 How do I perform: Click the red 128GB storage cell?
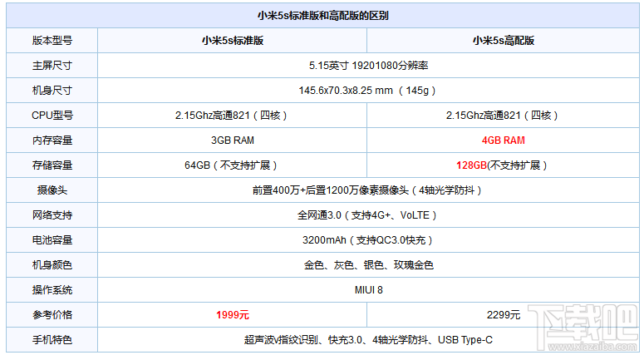point(502,165)
